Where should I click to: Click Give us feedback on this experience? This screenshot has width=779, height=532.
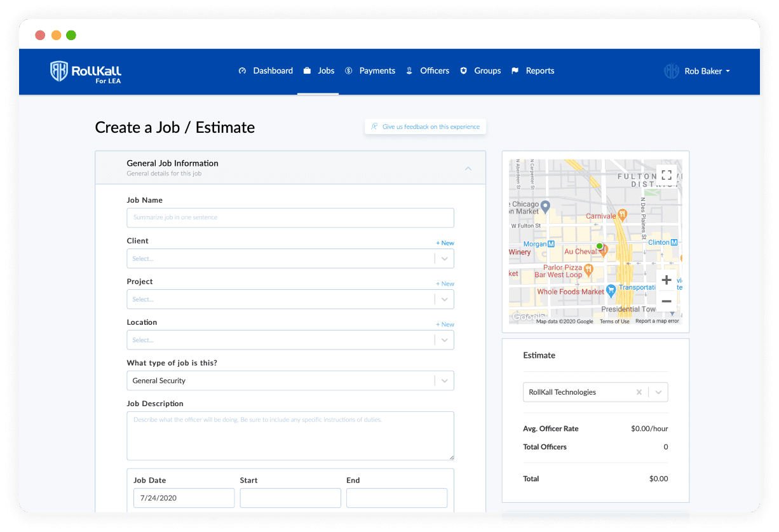pyautogui.click(x=425, y=126)
